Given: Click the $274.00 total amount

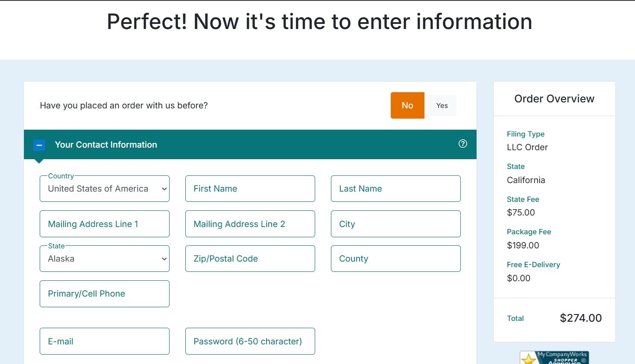Looking at the screenshot, I should coord(581,318).
